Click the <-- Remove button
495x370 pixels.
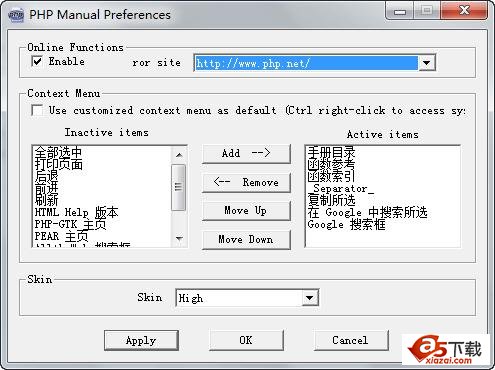[246, 182]
